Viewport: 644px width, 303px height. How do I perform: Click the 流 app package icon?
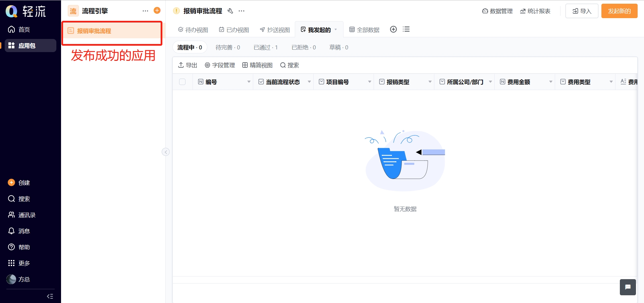coord(73,11)
